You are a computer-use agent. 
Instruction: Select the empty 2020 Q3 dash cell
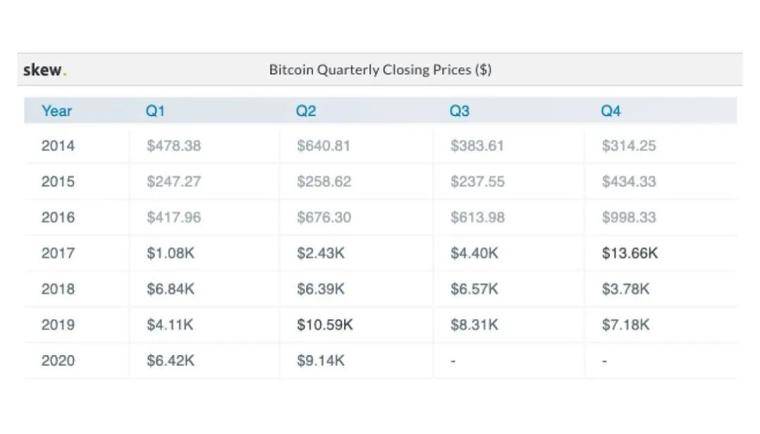453,361
